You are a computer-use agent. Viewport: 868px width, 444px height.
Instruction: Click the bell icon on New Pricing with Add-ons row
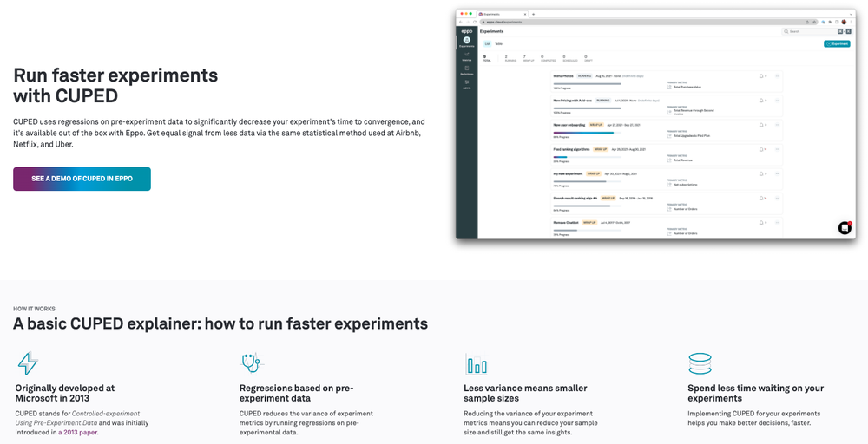[x=761, y=101]
